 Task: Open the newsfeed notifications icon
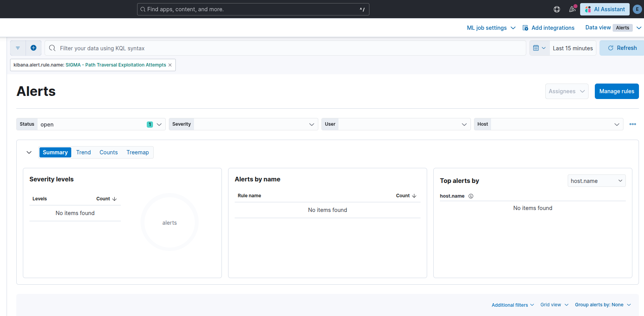pyautogui.click(x=572, y=9)
